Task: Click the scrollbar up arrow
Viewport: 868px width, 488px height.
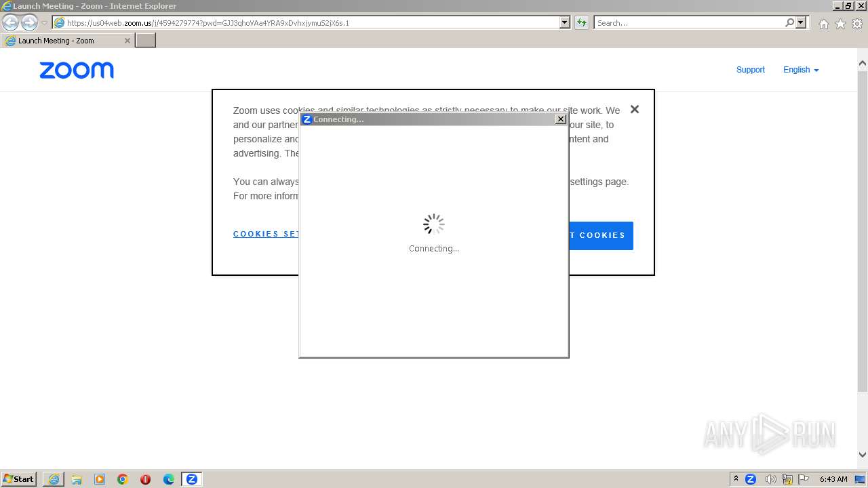Action: [863, 64]
